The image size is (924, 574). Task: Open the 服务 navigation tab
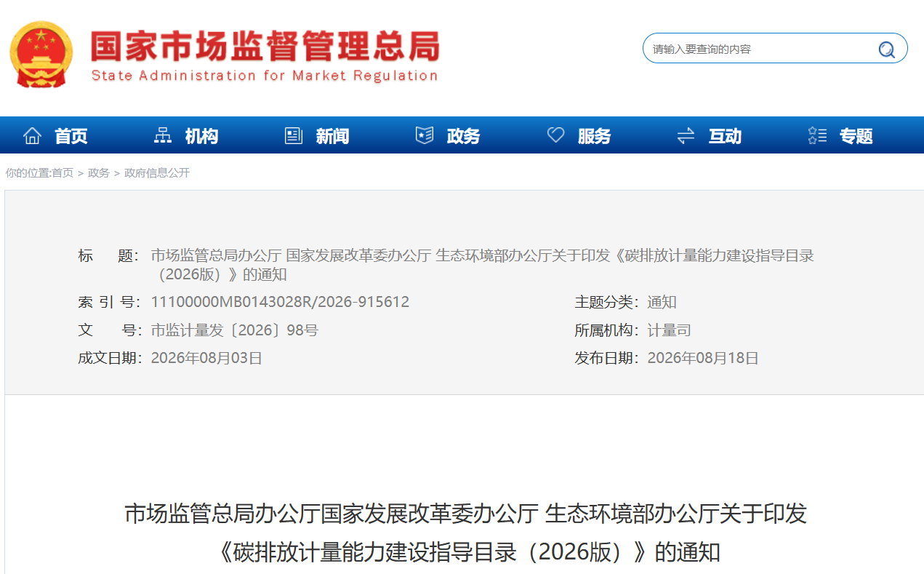click(x=595, y=136)
